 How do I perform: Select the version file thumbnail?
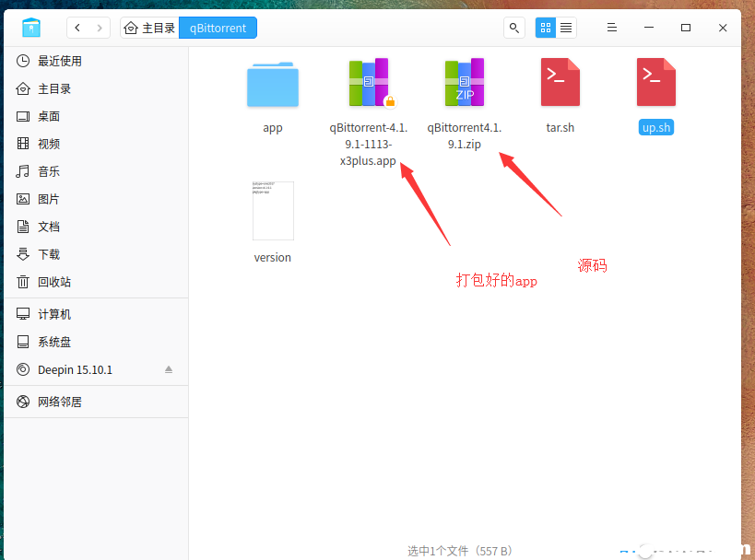pos(273,211)
